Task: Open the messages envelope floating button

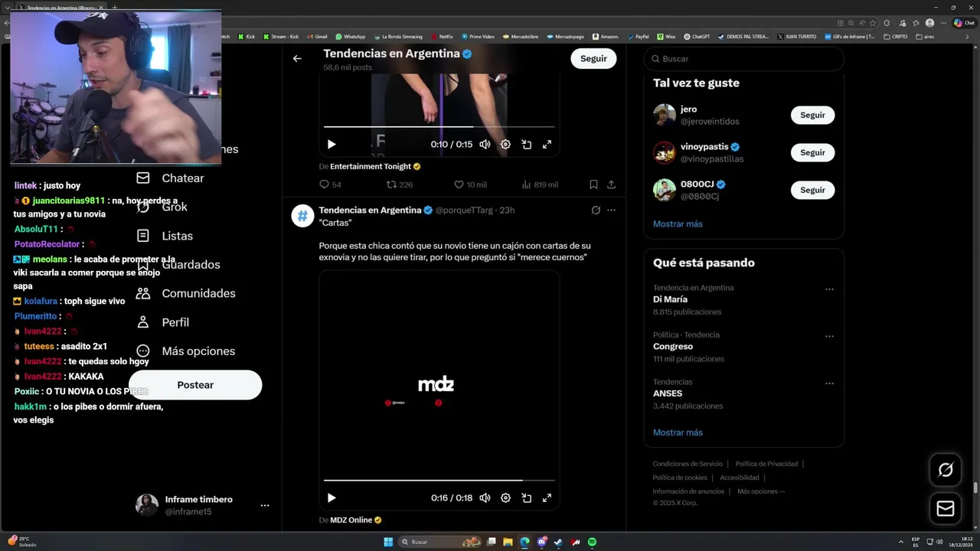Action: (x=946, y=508)
